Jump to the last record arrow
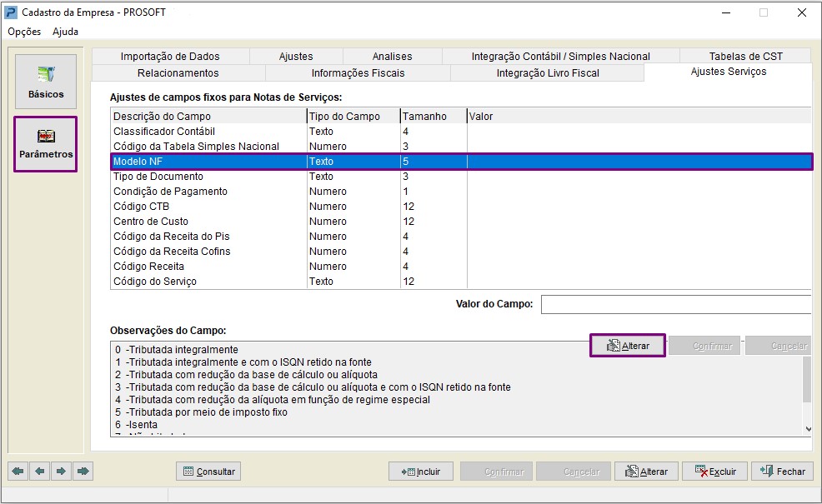The image size is (822, 504). [83, 472]
